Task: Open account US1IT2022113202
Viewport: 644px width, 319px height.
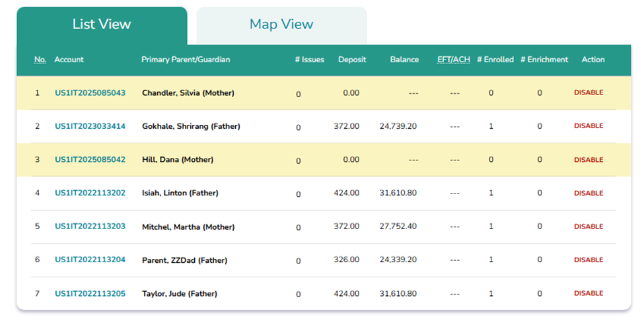Action: click(x=90, y=194)
